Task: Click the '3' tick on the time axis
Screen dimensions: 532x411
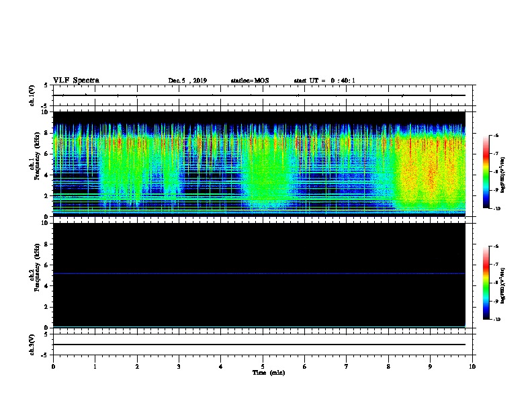Action: [x=179, y=366]
